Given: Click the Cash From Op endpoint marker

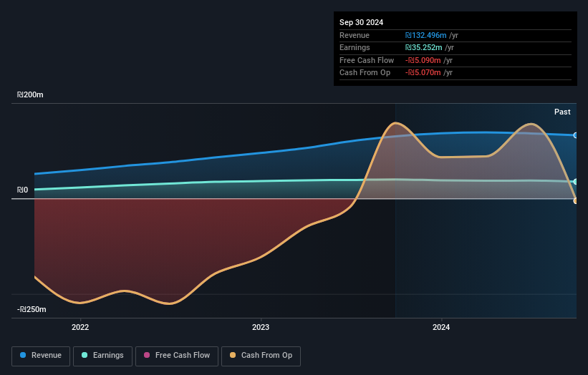Looking at the screenshot, I should [576, 201].
